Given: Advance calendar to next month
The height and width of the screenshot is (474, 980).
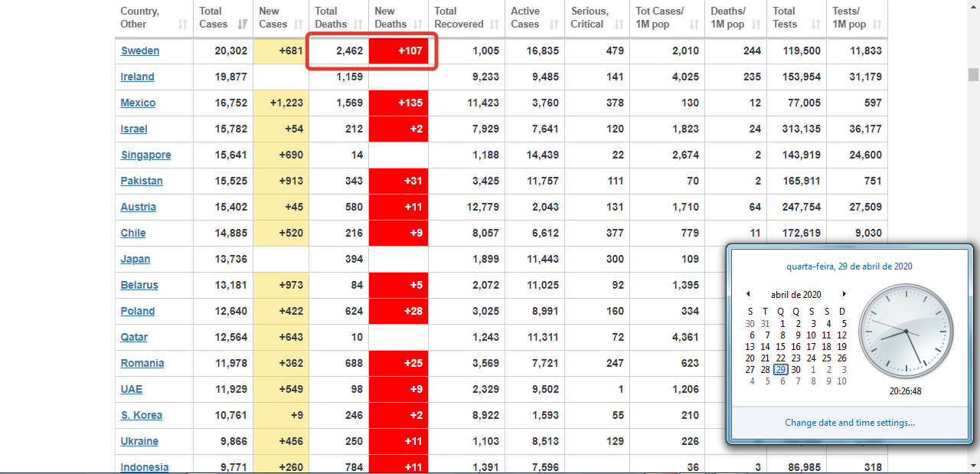Looking at the screenshot, I should coord(844,294).
